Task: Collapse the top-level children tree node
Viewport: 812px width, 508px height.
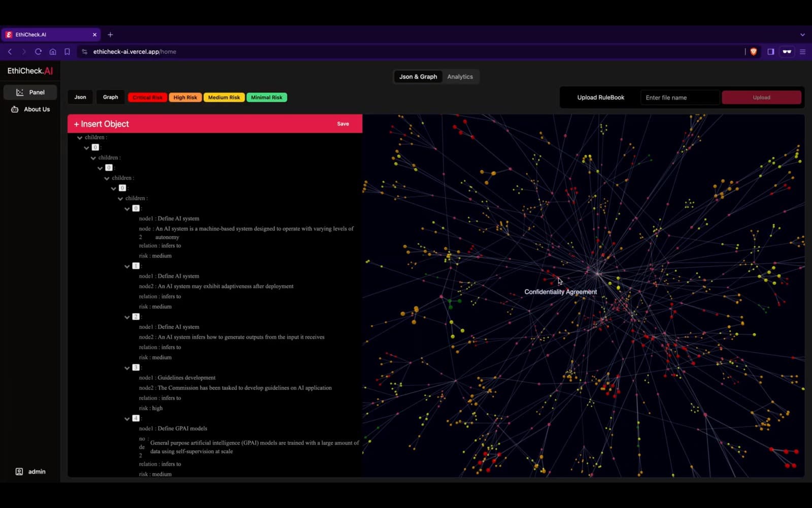Action: click(x=80, y=137)
